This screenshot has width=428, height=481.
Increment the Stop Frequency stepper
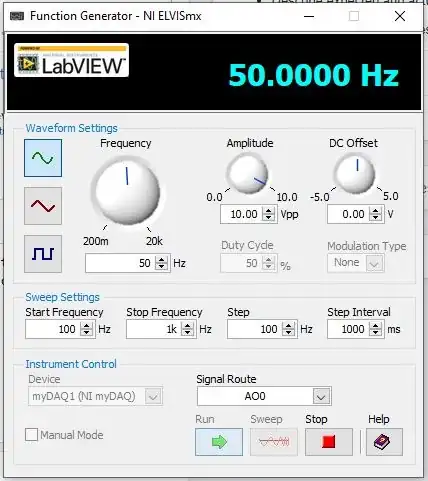pyautogui.click(x=187, y=326)
